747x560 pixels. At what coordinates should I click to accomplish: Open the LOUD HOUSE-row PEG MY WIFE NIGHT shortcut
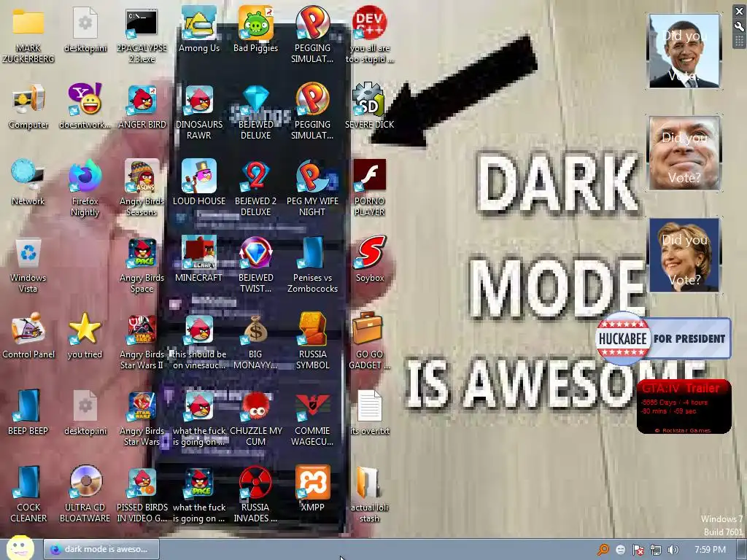click(x=312, y=189)
